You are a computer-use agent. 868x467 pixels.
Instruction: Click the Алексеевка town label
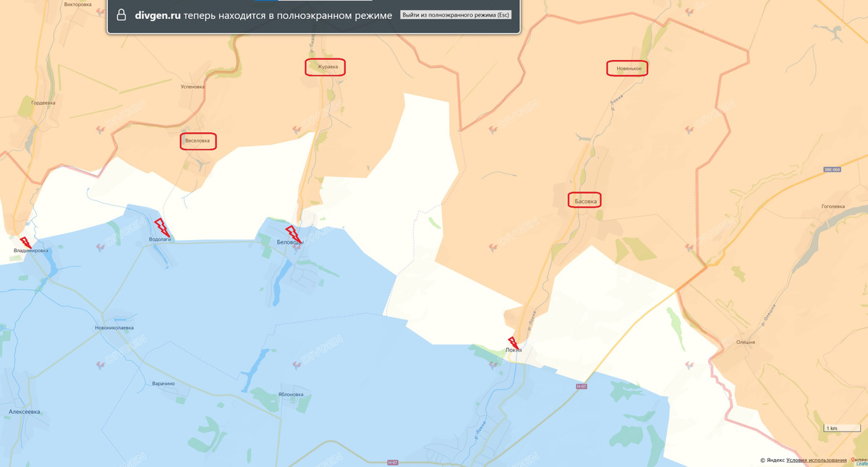pyautogui.click(x=25, y=412)
